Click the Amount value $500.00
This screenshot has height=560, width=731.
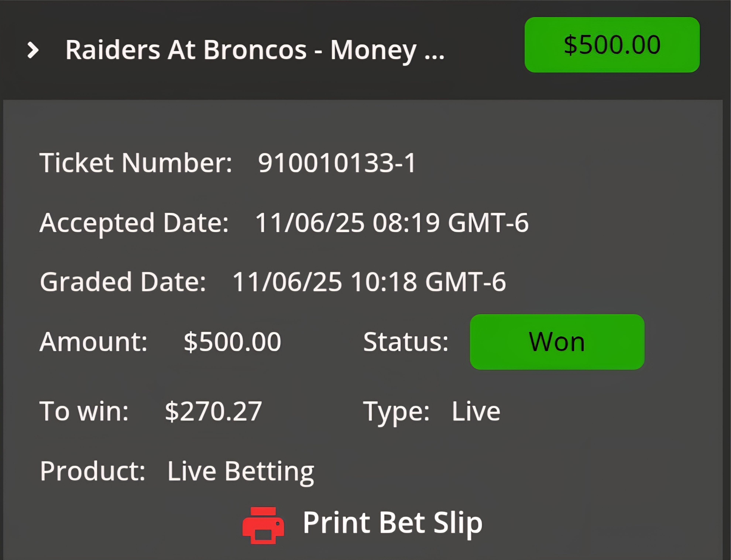232,342
